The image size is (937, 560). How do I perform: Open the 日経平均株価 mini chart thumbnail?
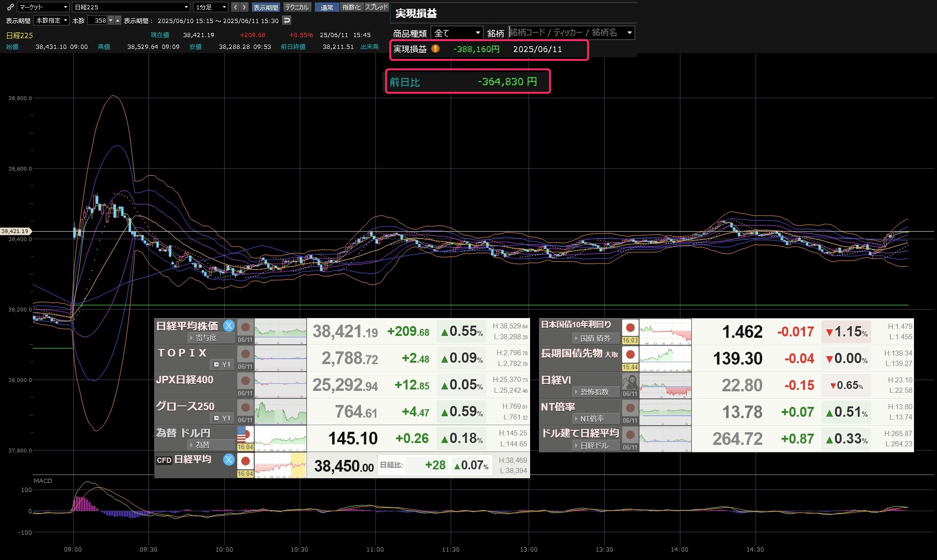[281, 331]
